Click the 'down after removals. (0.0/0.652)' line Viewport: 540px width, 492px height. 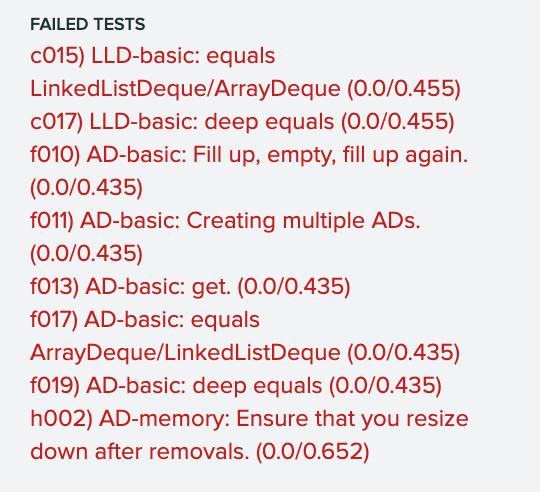click(x=200, y=452)
